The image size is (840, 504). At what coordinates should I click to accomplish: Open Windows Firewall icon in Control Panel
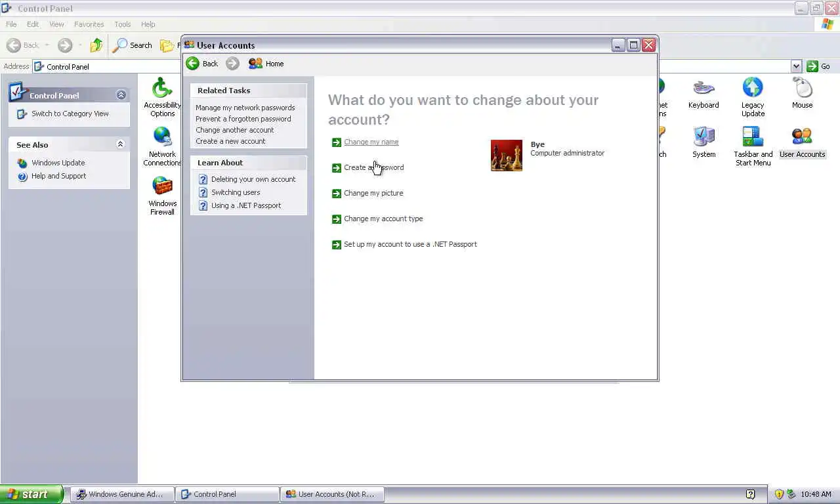162,196
